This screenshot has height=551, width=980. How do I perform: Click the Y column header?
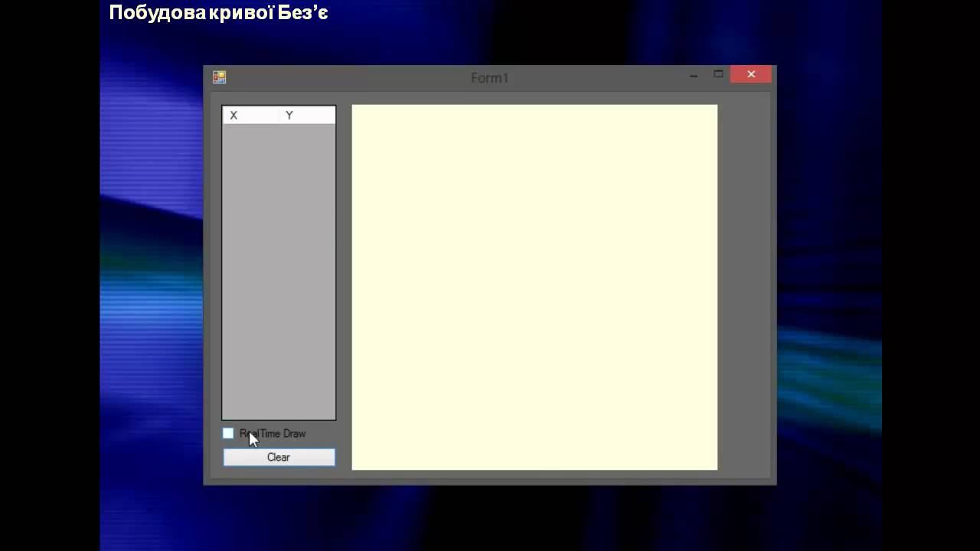point(307,116)
